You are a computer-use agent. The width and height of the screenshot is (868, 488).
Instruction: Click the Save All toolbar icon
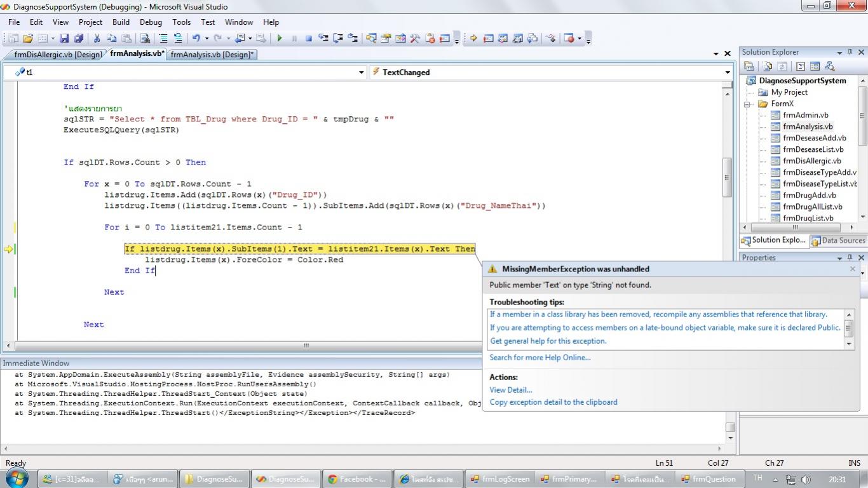(x=79, y=39)
